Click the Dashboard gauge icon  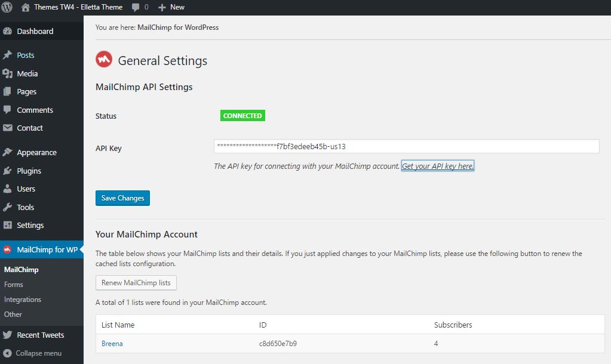click(7, 31)
